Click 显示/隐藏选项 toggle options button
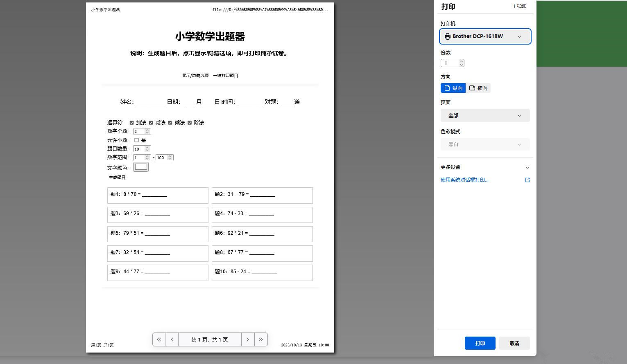The image size is (627, 364). point(195,76)
